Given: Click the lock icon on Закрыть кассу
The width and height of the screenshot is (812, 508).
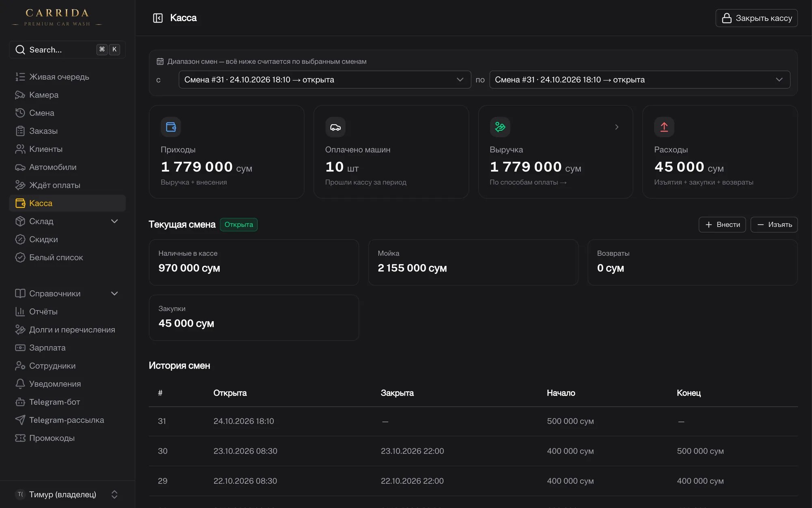Looking at the screenshot, I should click(727, 18).
